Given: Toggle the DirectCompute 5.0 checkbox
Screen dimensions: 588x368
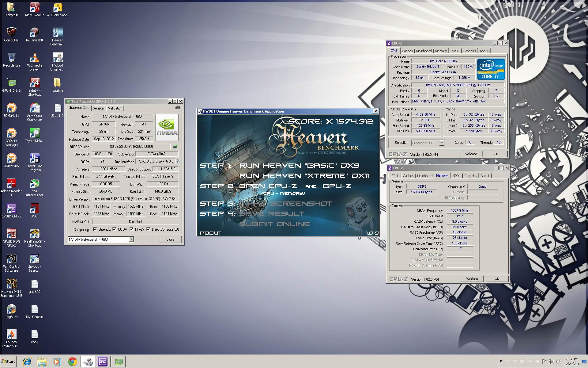Looking at the screenshot, I should pos(148,229).
